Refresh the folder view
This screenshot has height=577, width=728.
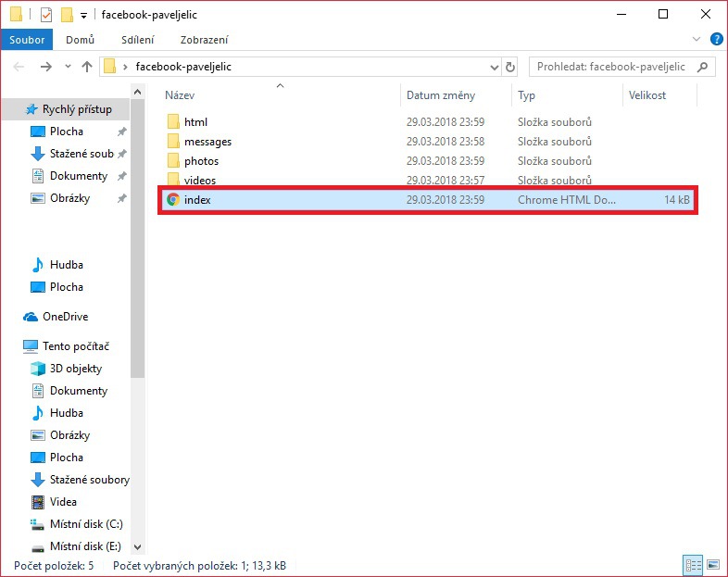point(510,68)
